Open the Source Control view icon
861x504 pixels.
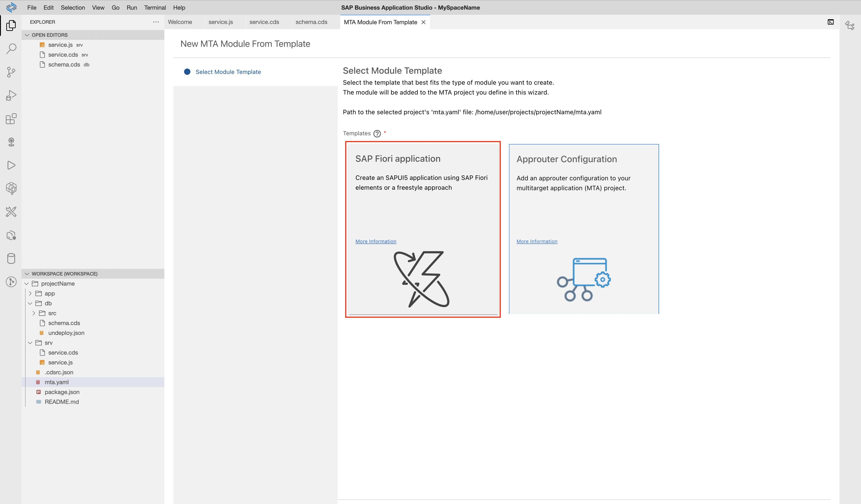11,72
